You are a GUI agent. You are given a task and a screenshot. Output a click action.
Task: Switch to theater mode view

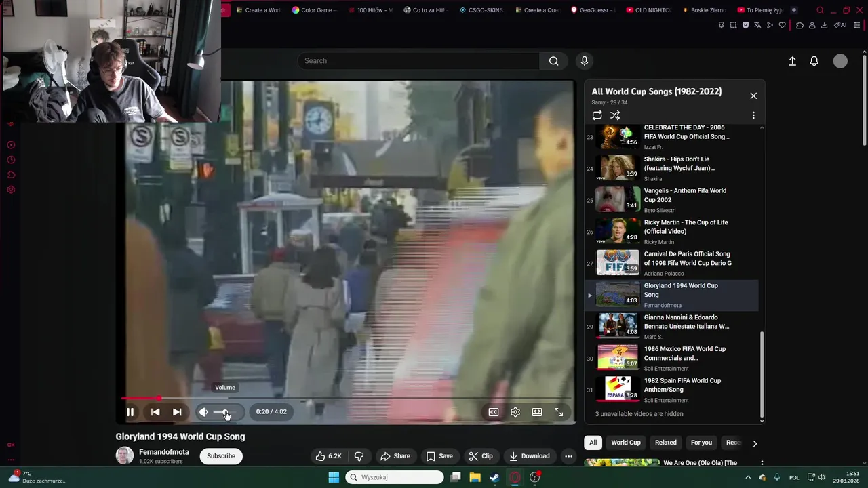[x=537, y=411]
